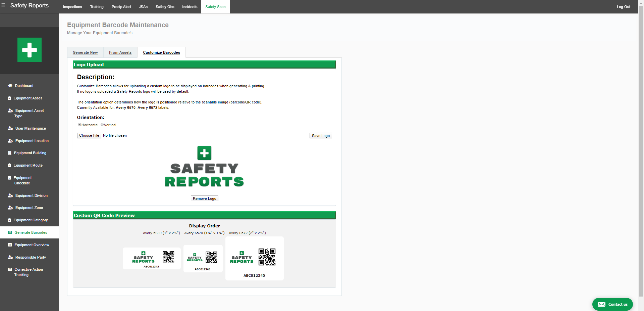644x311 pixels.
Task: Open the Generate Barcodes sidebar link
Action: [31, 232]
